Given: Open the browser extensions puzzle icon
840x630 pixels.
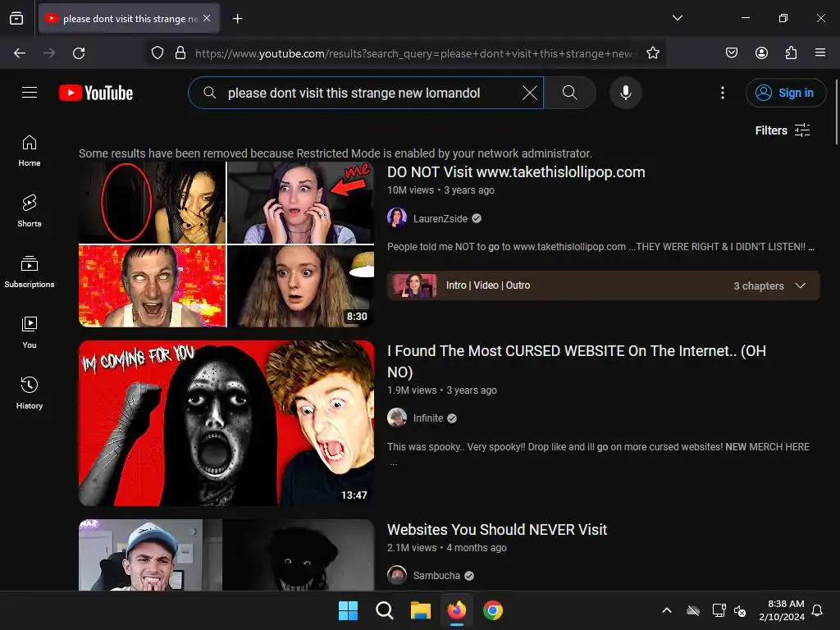Looking at the screenshot, I should 791,52.
